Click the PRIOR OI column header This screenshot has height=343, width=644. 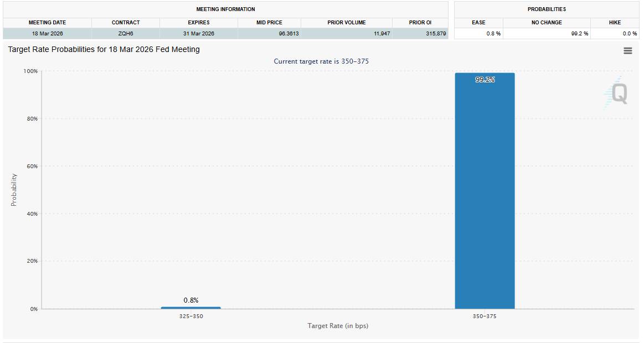(x=420, y=23)
